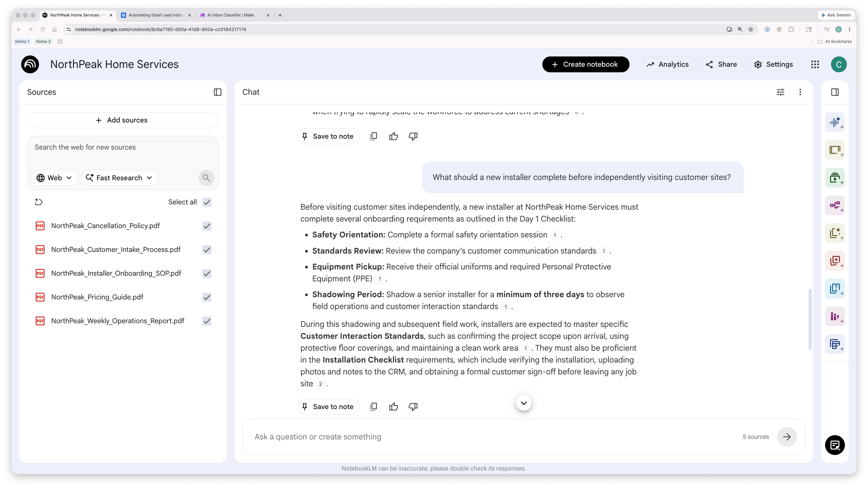Uncheck NorthPeak_Pricing_Guide.pdf source
The image size is (868, 488).
point(207,297)
